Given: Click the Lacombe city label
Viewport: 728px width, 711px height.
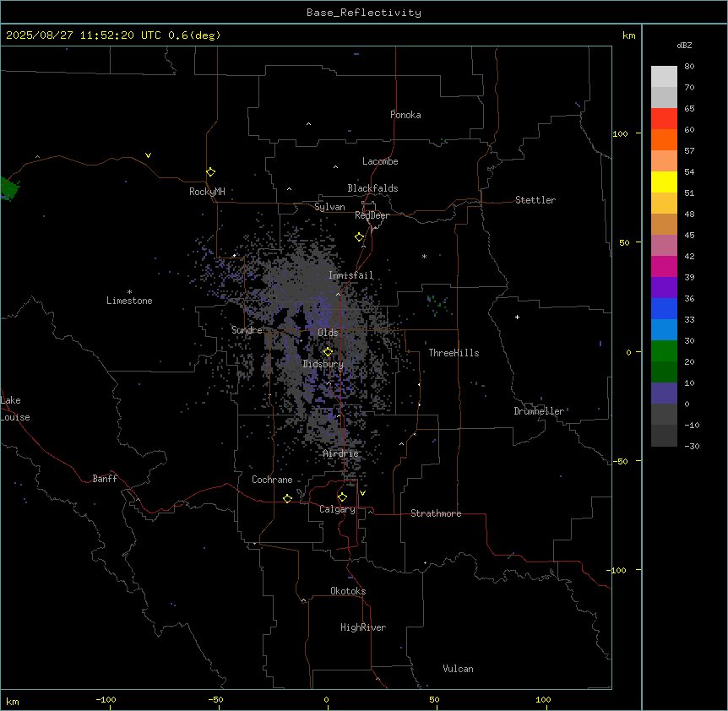Looking at the screenshot, I should tap(380, 161).
